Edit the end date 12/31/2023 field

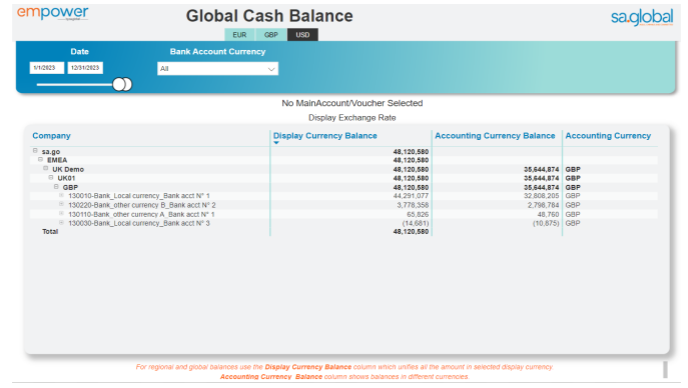tap(85, 68)
